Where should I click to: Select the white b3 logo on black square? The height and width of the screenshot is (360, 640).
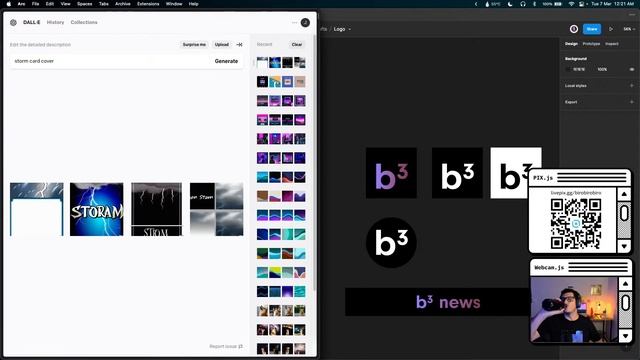pyautogui.click(x=457, y=173)
